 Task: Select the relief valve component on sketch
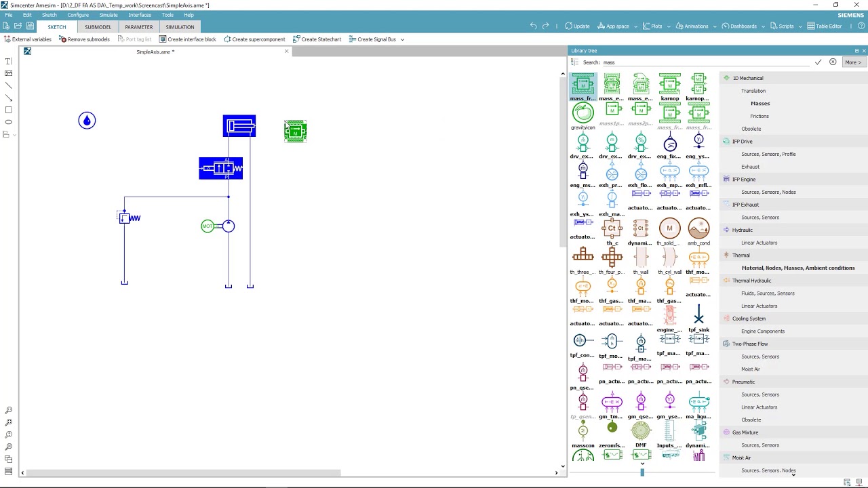[x=129, y=218]
